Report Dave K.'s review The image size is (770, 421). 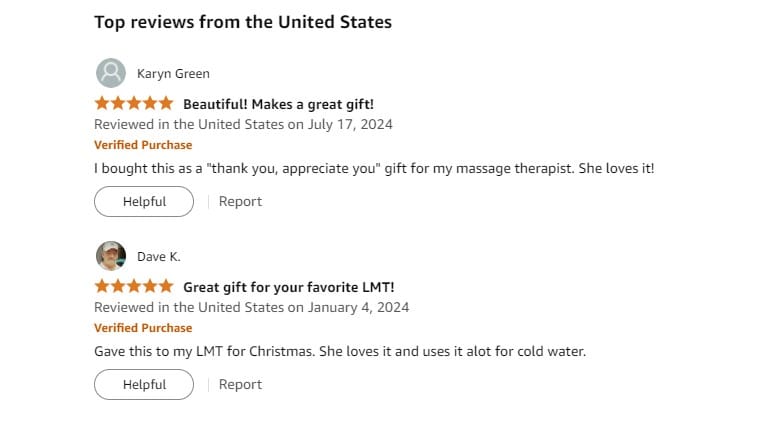(240, 384)
